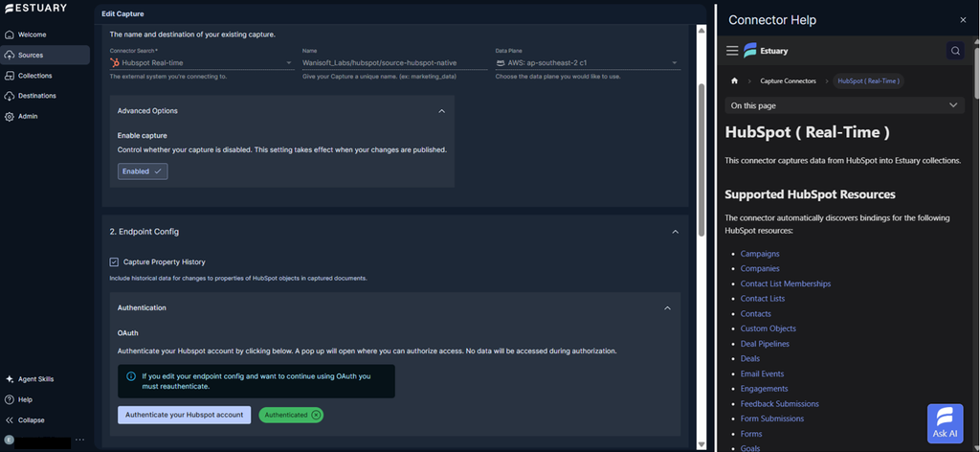This screenshot has width=980, height=452.
Task: Open the Engagements link
Action: 765,388
